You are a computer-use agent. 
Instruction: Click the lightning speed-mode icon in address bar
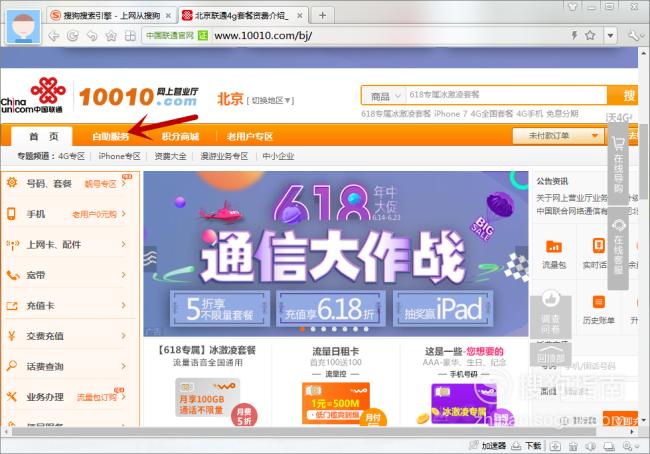[575, 35]
